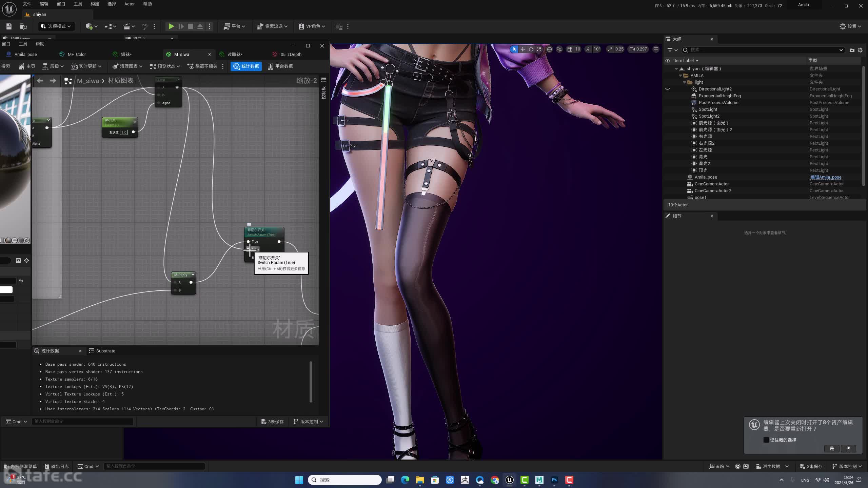868x488 pixels.
Task: Click the viewport layout grid icon
Action: pos(656,49)
